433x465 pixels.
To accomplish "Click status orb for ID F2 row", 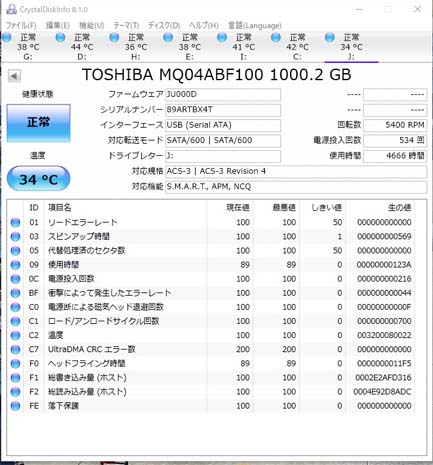I will click(15, 392).
